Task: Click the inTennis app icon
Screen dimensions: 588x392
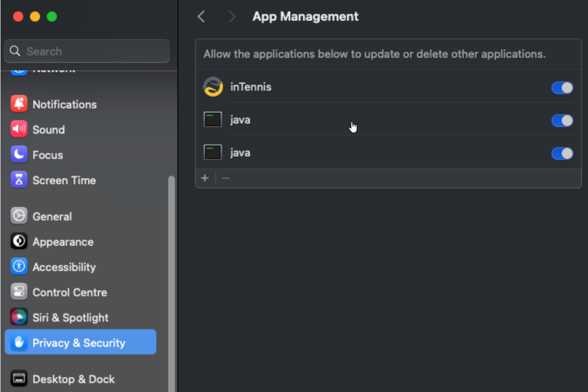Action: point(213,87)
